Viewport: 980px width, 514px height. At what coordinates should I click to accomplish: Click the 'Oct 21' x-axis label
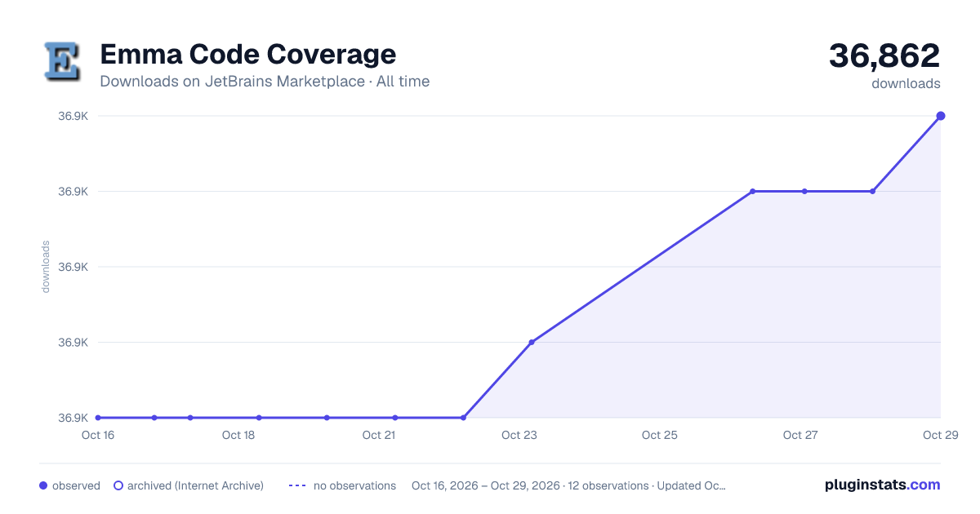pyautogui.click(x=379, y=435)
